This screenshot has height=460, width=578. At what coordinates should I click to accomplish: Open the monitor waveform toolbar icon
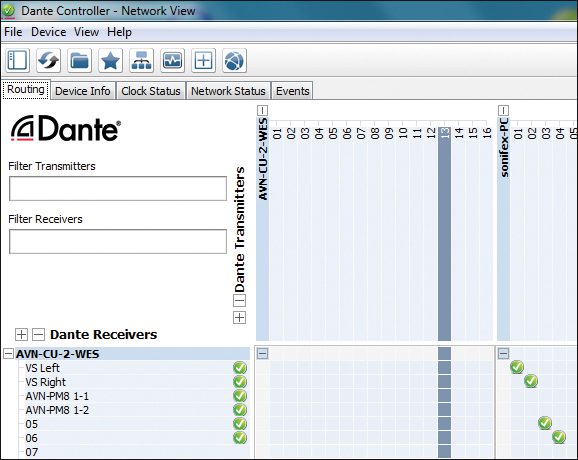(172, 60)
